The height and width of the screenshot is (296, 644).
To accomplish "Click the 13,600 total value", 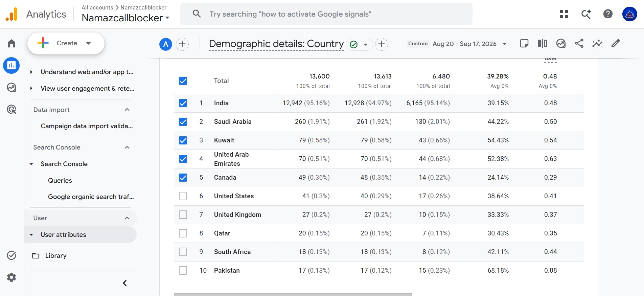I will [319, 76].
